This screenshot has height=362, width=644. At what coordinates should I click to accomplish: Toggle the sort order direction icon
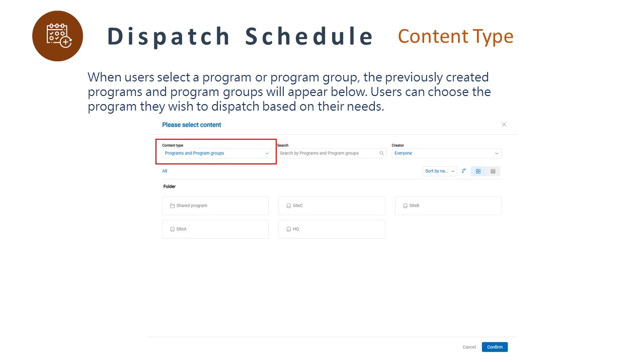pos(464,171)
